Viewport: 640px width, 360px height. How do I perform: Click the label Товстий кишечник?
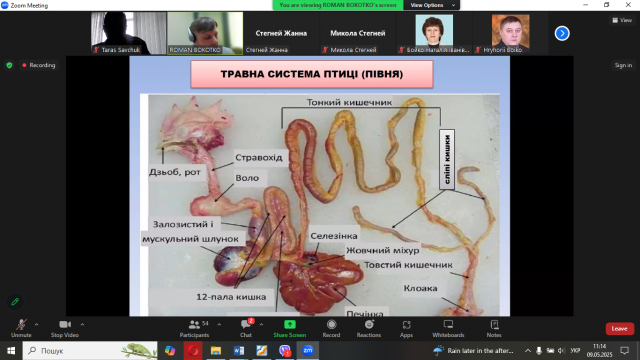click(408, 265)
